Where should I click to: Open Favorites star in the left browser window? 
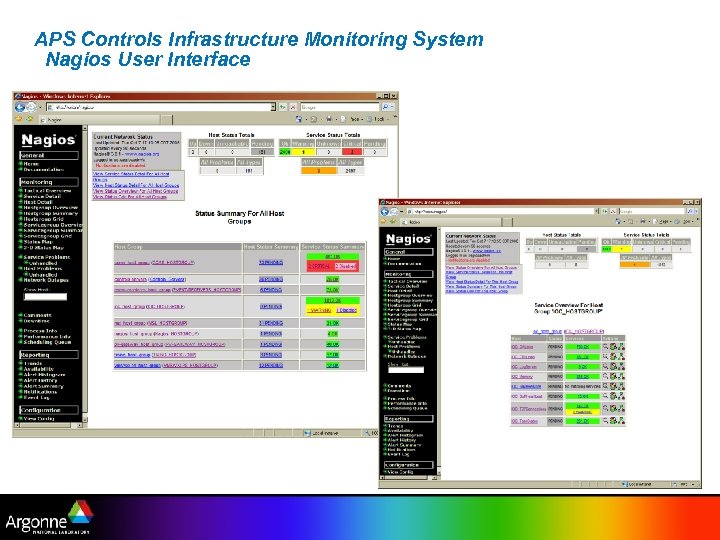point(19,119)
